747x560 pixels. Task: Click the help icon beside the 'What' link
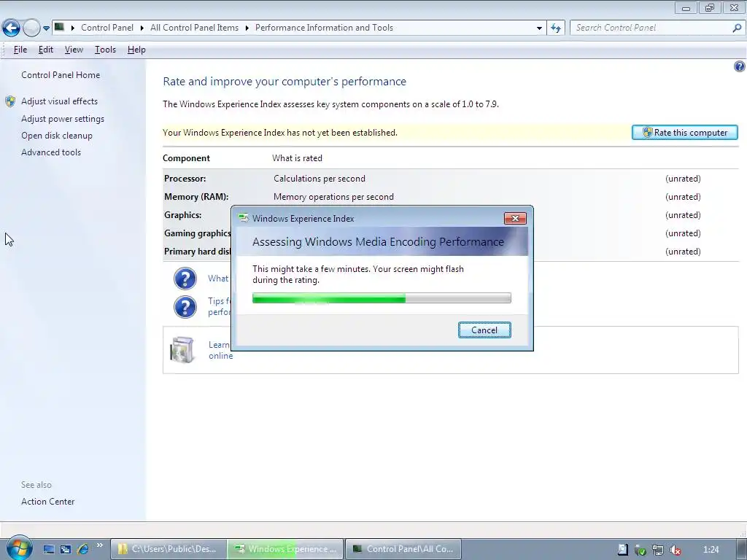pyautogui.click(x=185, y=279)
